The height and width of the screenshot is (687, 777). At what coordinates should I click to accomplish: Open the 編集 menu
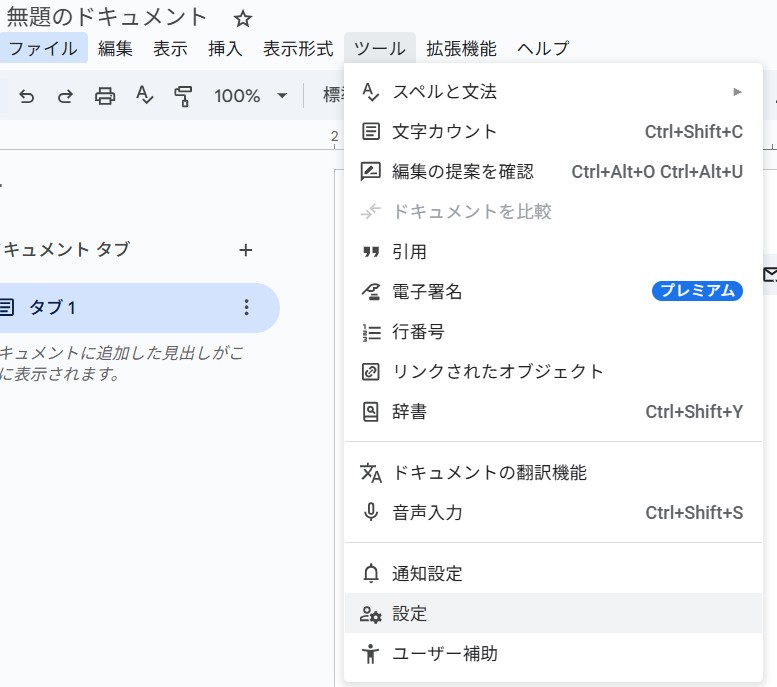(x=115, y=48)
